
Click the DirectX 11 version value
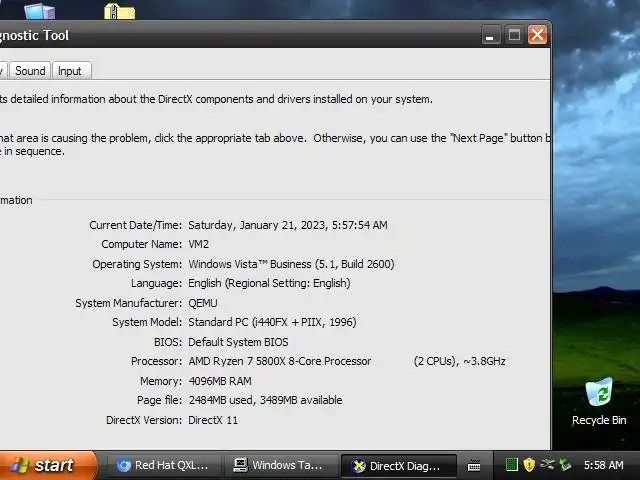point(213,420)
